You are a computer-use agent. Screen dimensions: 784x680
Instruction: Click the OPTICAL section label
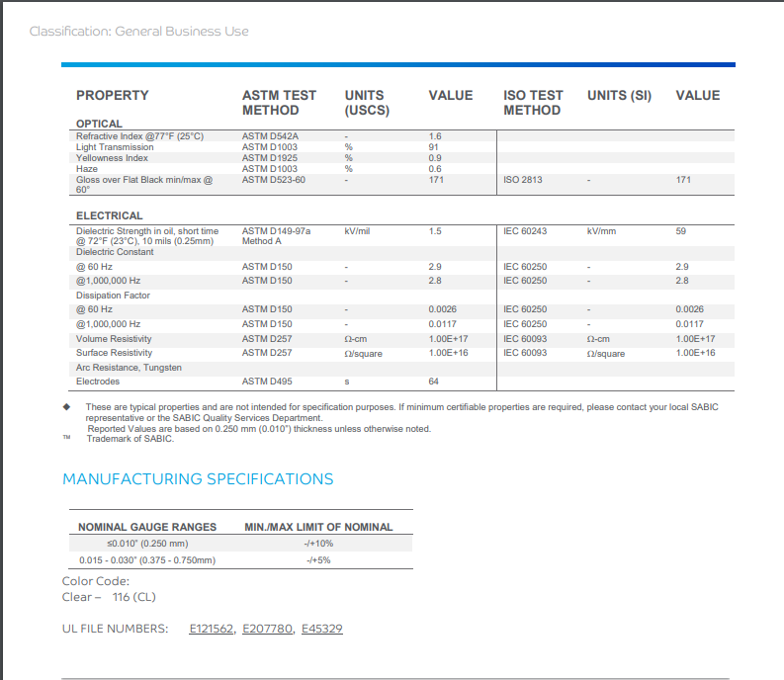point(99,124)
